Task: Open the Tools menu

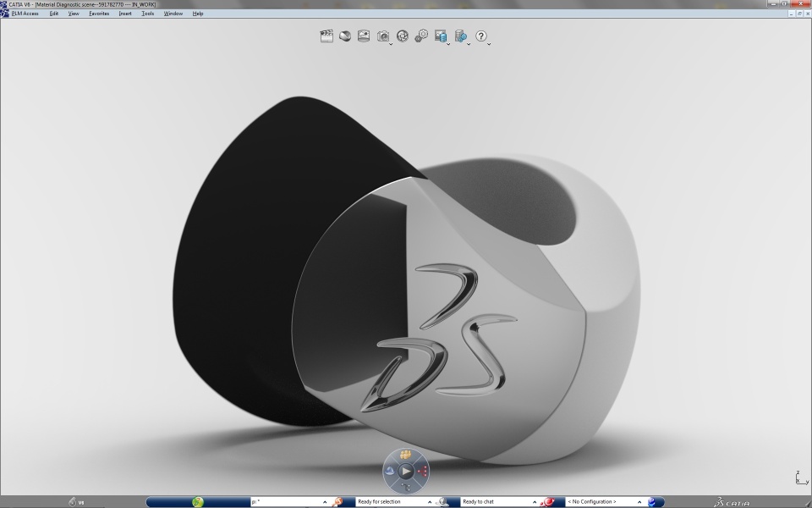Action: pyautogui.click(x=147, y=14)
